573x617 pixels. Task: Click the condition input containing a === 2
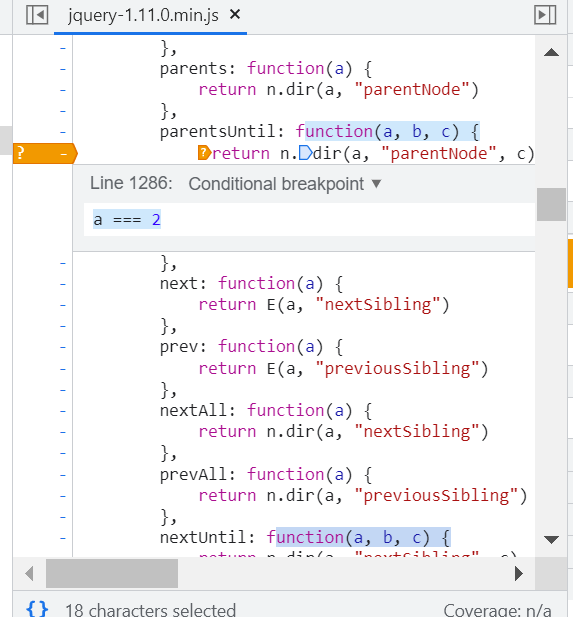(309, 220)
